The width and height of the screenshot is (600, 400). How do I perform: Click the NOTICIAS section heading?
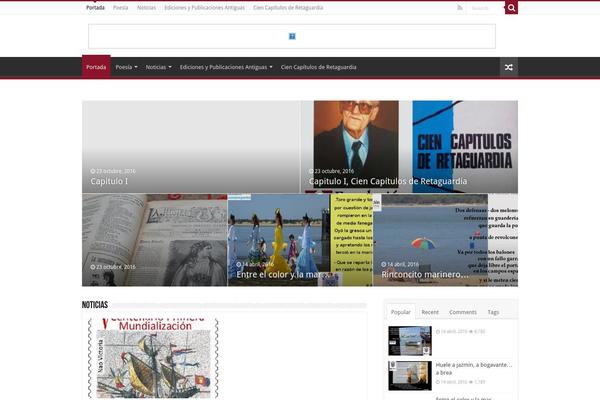coord(95,305)
